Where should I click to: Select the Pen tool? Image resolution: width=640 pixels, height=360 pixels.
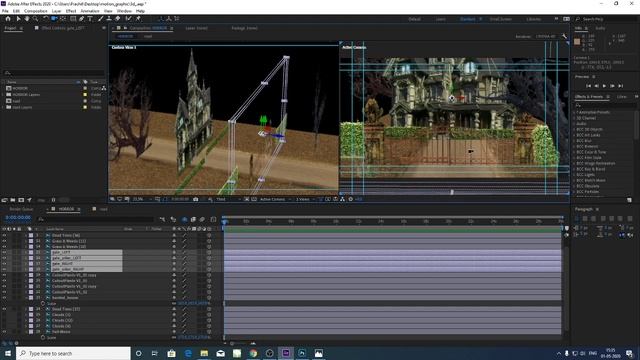pos(82,19)
